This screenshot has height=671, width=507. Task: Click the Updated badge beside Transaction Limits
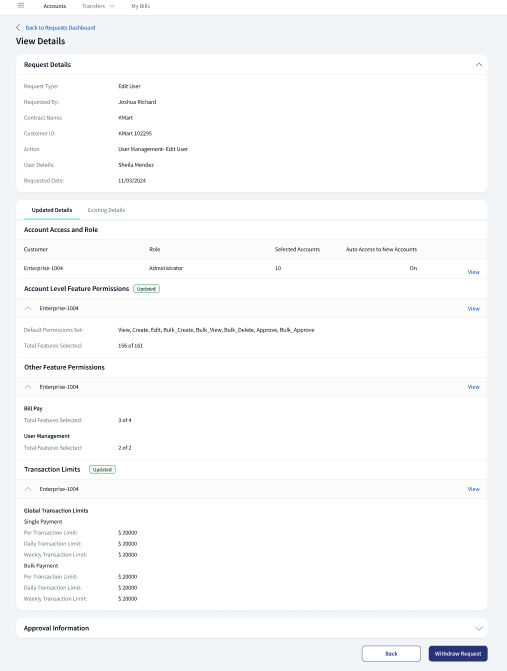[102, 469]
